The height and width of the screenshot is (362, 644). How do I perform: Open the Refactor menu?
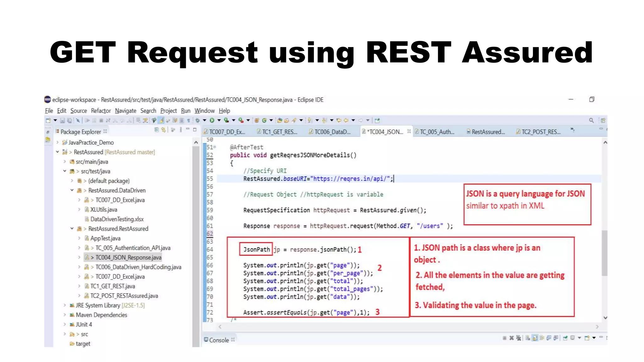point(101,111)
